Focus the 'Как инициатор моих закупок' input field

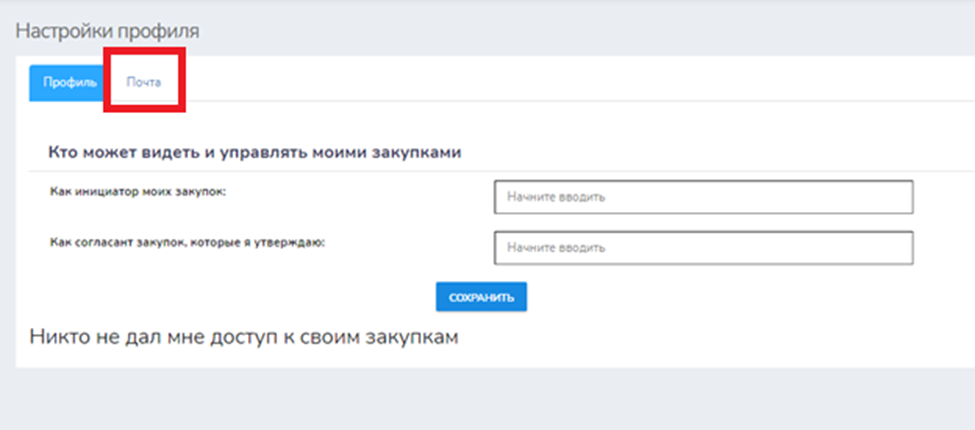(703, 197)
